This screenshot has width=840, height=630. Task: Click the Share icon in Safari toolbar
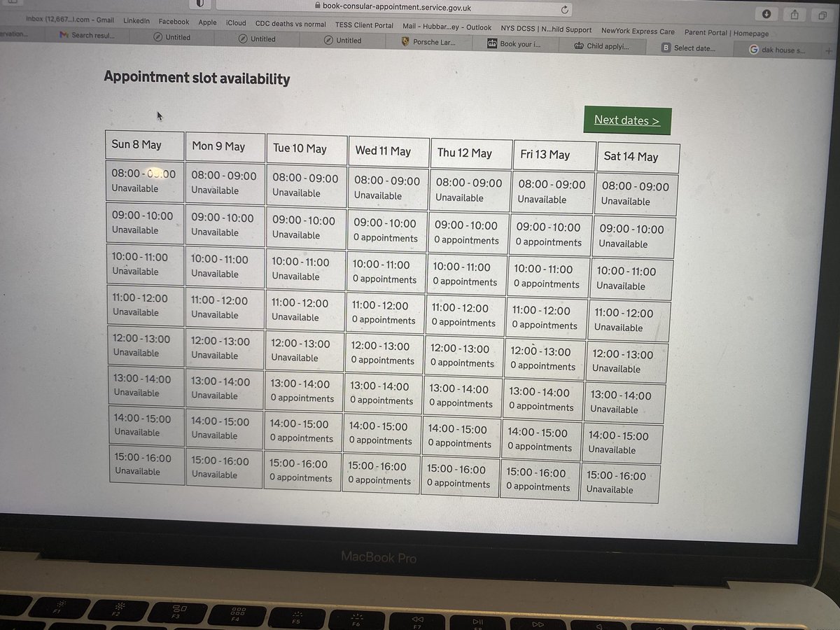pos(794,15)
